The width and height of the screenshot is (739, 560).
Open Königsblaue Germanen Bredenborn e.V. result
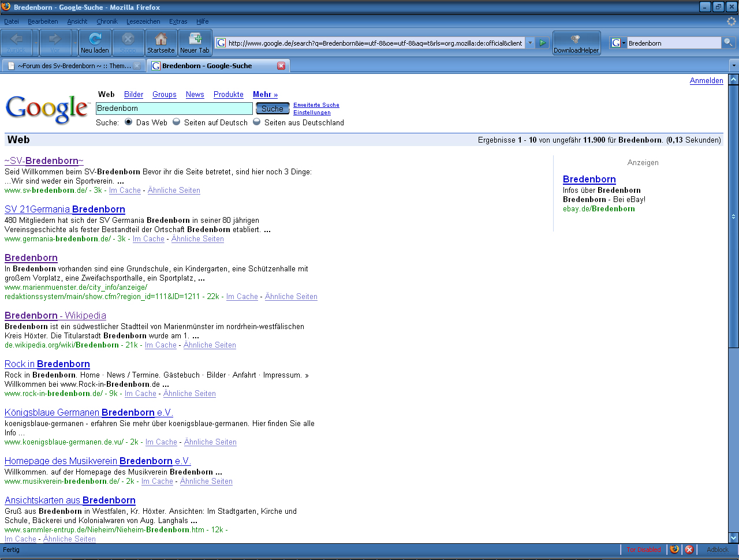[x=89, y=413]
